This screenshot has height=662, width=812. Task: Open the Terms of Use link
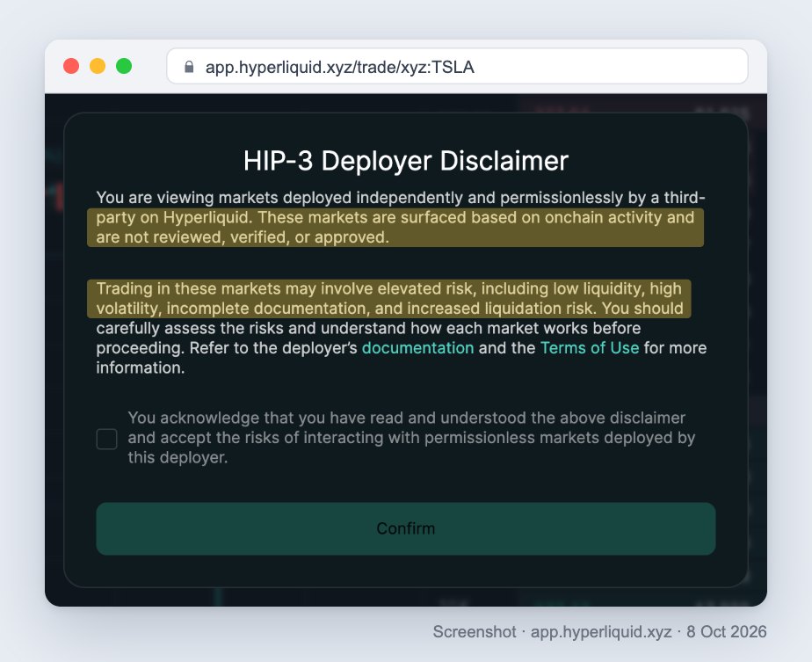click(x=590, y=347)
